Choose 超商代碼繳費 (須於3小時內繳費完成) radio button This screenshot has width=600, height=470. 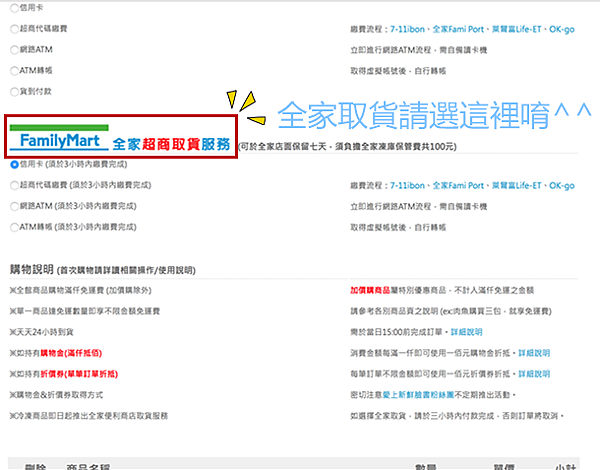coord(14,186)
